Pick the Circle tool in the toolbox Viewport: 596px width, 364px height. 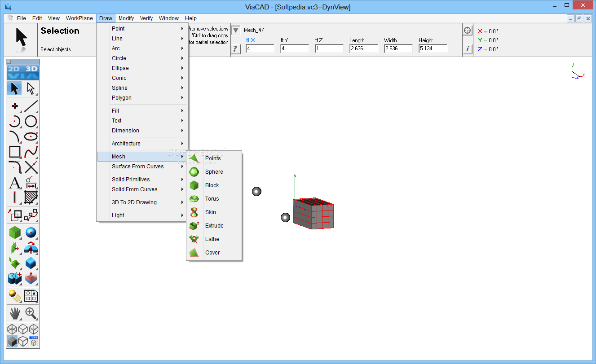pyautogui.click(x=31, y=121)
